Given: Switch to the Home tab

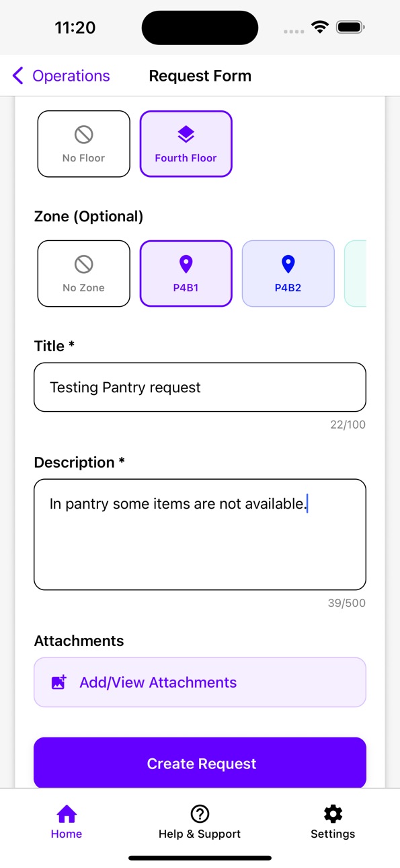Looking at the screenshot, I should tap(67, 822).
